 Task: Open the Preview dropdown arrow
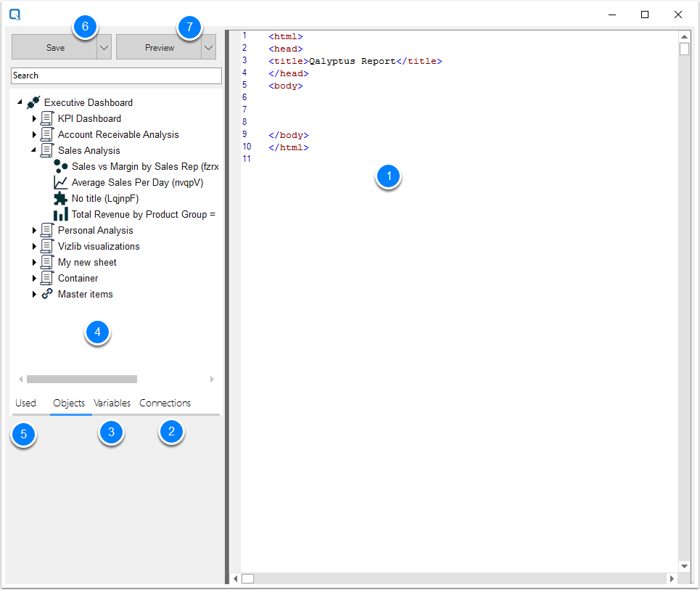click(208, 47)
